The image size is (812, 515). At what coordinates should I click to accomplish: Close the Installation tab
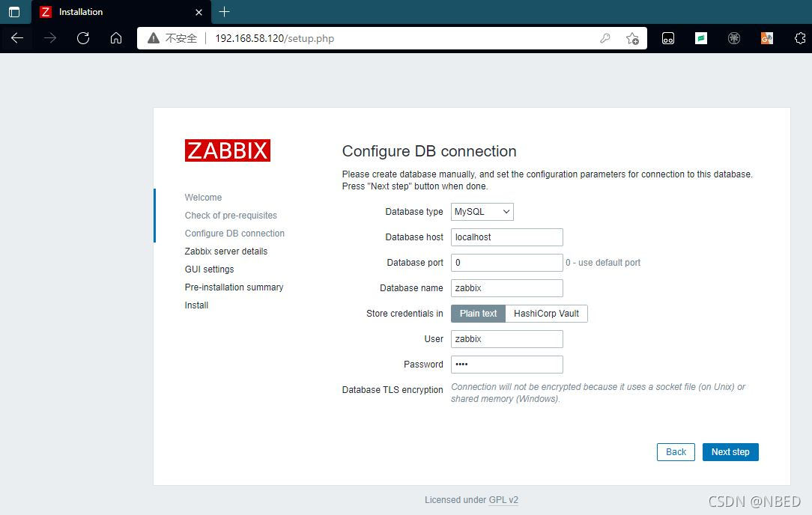point(199,12)
